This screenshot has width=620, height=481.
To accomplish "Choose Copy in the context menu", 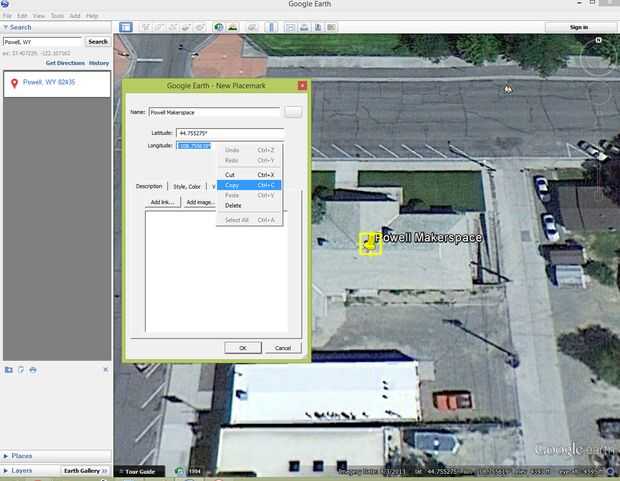I will click(x=249, y=185).
